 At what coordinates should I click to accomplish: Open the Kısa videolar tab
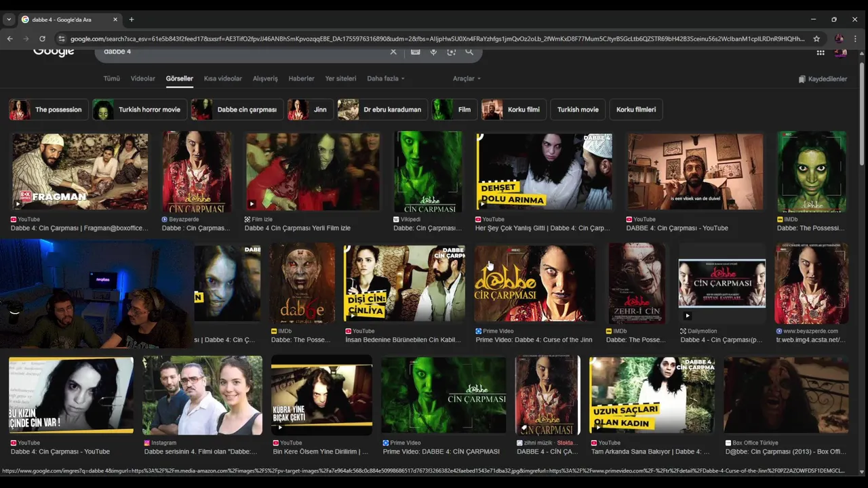click(x=223, y=79)
